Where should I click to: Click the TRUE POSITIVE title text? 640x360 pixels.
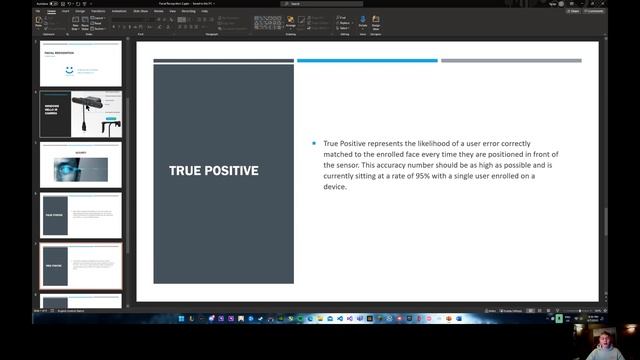tap(214, 171)
